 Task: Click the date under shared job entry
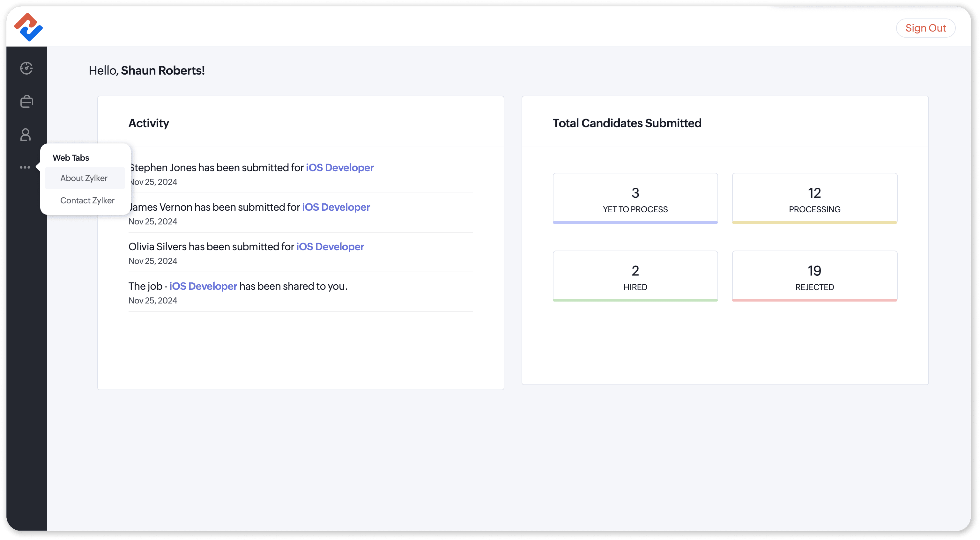pos(153,301)
